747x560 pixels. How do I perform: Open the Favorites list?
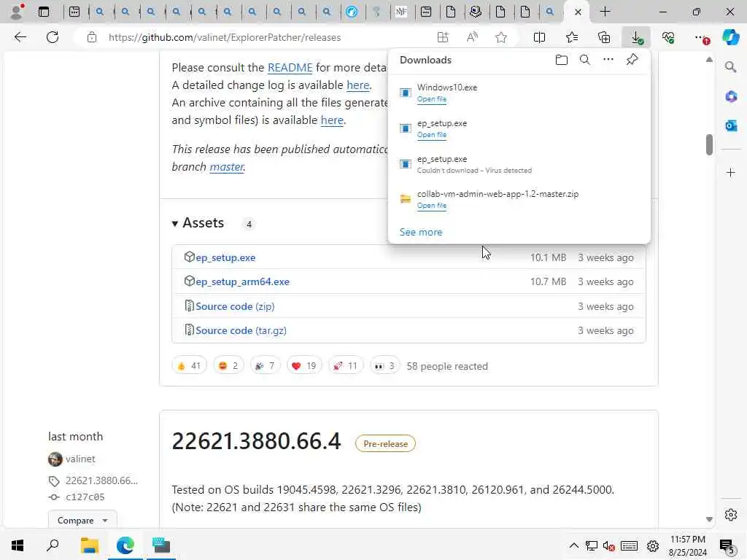tap(572, 37)
